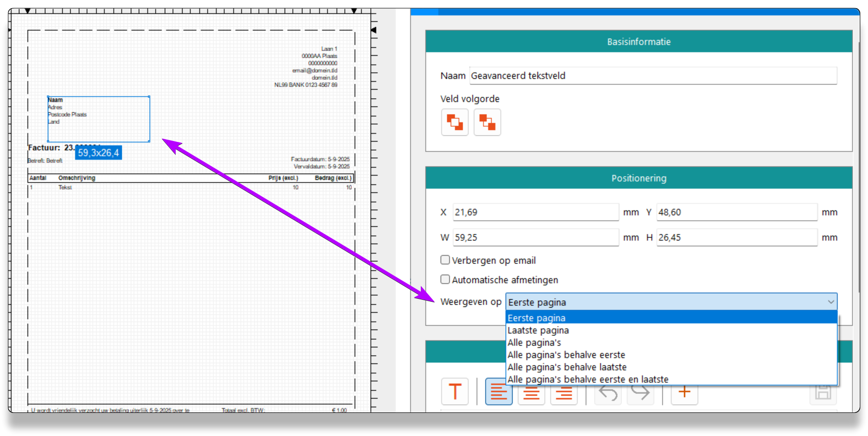Click the orange plus icon
868x436 pixels.
tap(684, 392)
